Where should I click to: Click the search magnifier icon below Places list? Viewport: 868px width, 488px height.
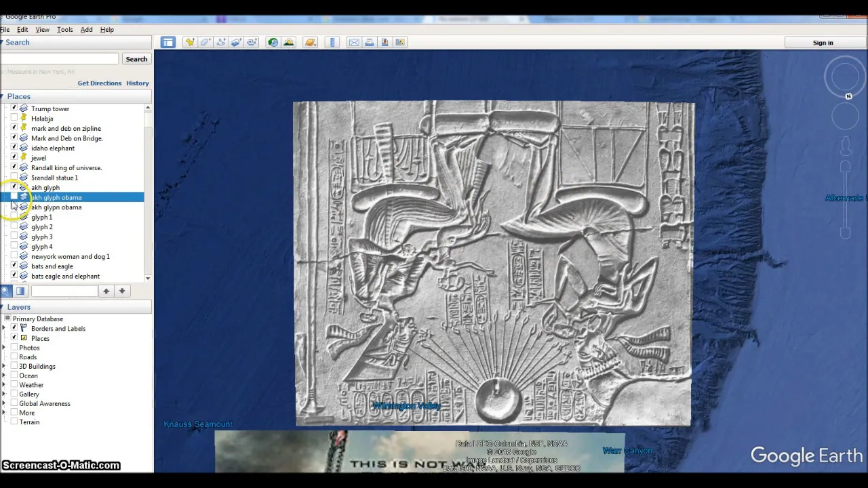point(5,291)
